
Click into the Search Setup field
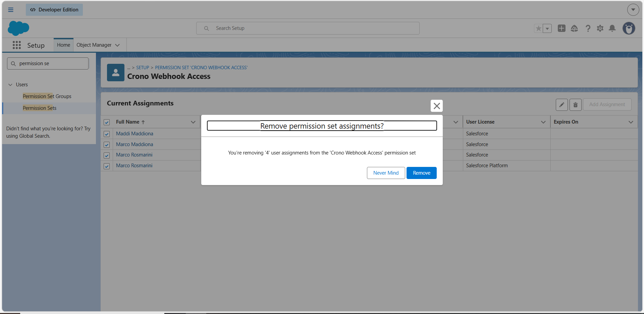pyautogui.click(x=308, y=28)
